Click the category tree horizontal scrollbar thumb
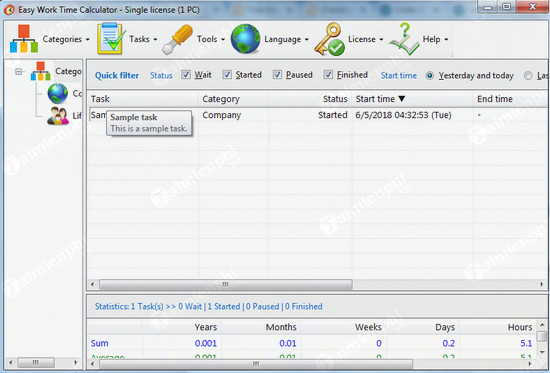Image resolution: width=550 pixels, height=373 pixels. point(36,362)
